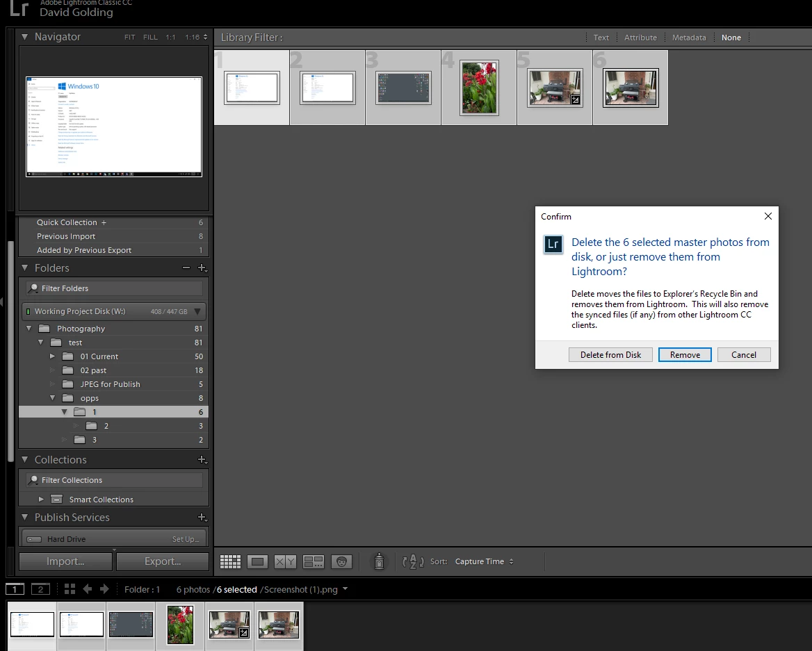Select Text library filter tab
This screenshot has width=812, height=651.
tap(601, 38)
